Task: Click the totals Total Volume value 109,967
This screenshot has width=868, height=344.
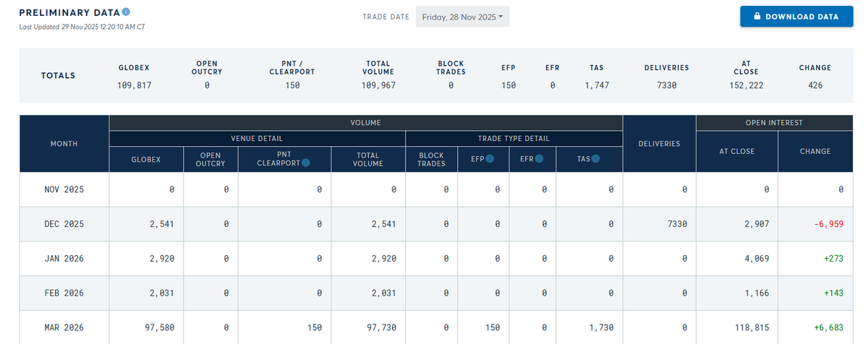Action: (378, 85)
